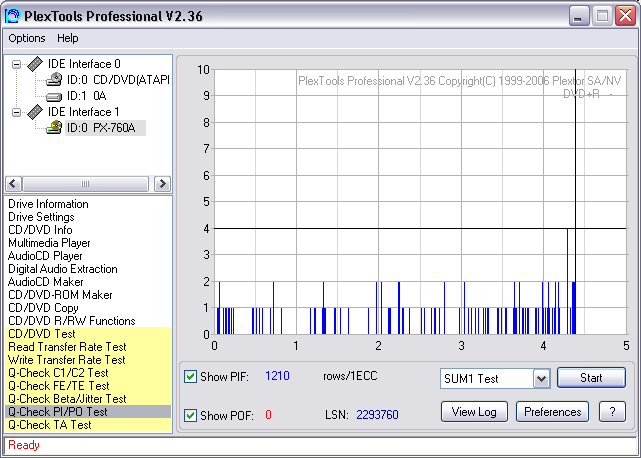Open the Preferences button
Image resolution: width=641 pixels, height=458 pixels.
(552, 411)
